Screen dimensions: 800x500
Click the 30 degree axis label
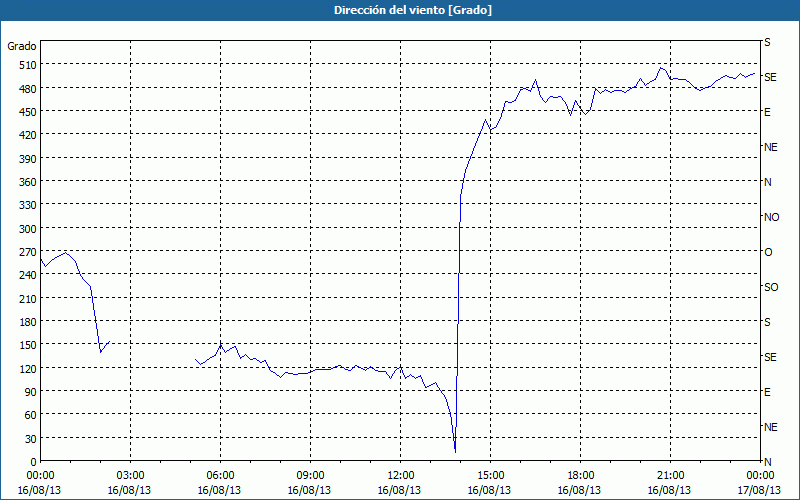point(31,439)
